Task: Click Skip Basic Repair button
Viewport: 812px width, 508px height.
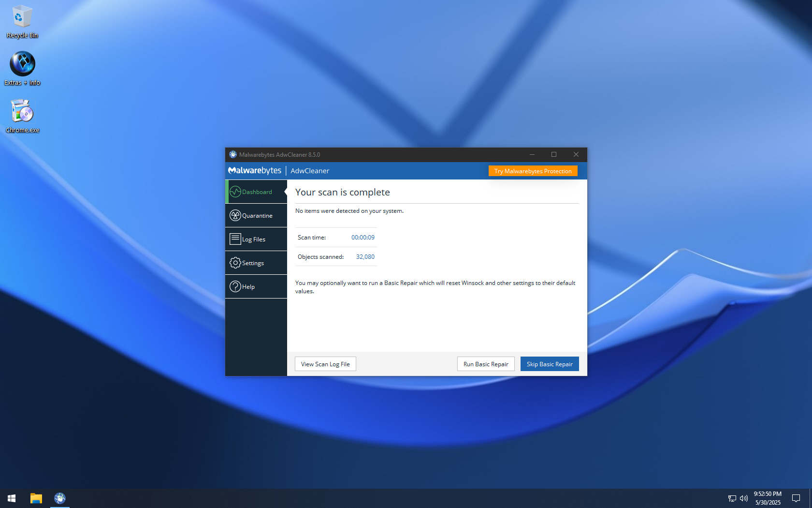Action: [x=550, y=364]
